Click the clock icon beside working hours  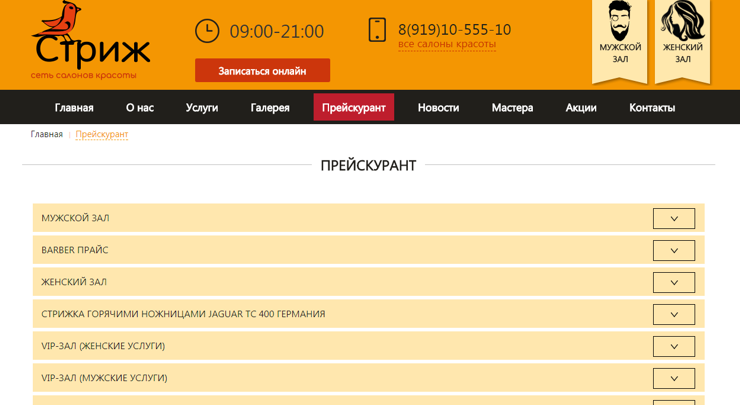(207, 31)
